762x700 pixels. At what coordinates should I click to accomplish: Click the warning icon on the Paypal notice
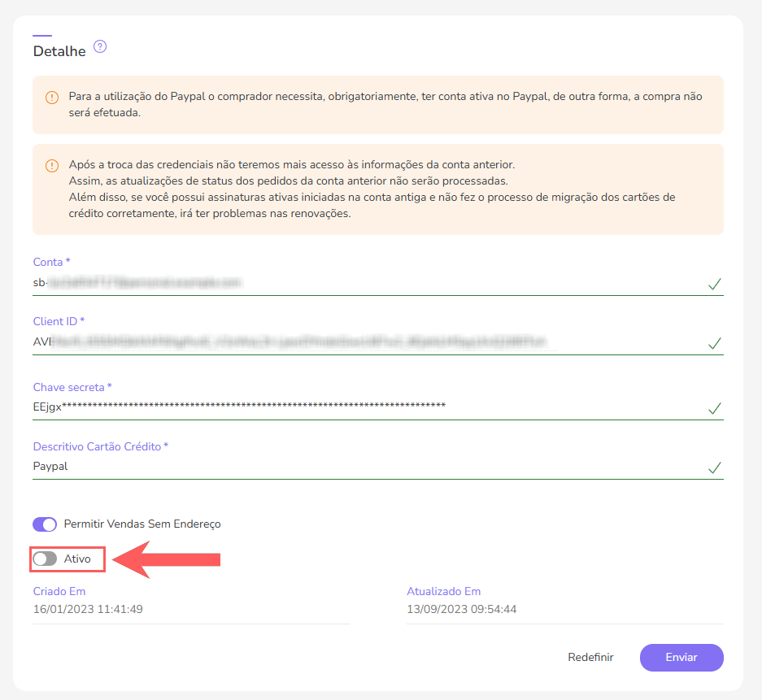pyautogui.click(x=52, y=97)
